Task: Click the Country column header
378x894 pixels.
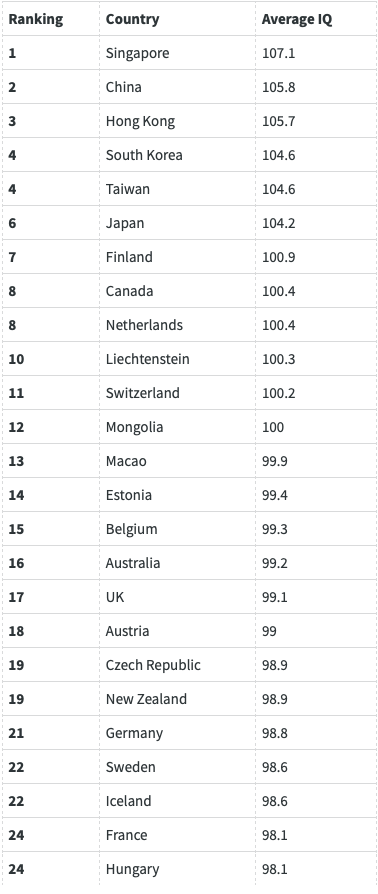Action: pos(132,19)
